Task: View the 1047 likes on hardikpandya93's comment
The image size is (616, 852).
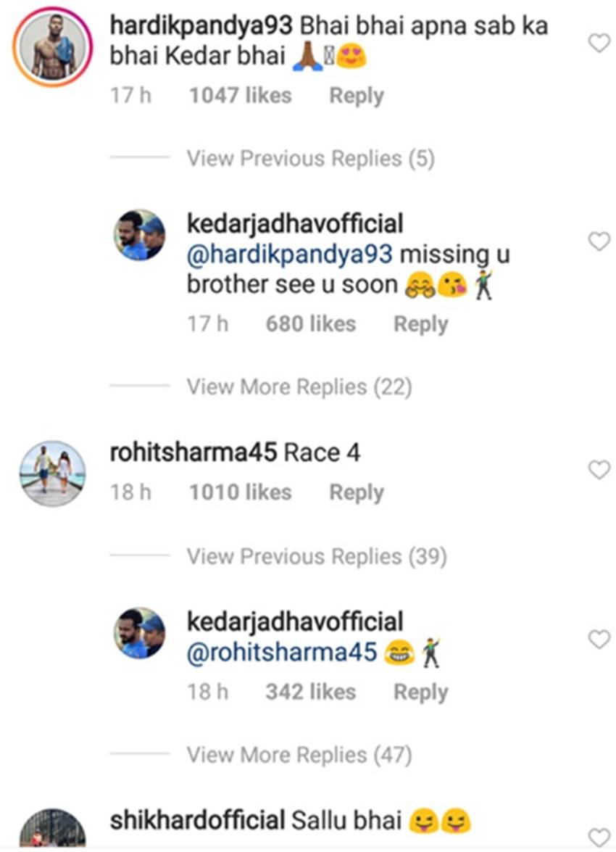Action: pos(240,96)
